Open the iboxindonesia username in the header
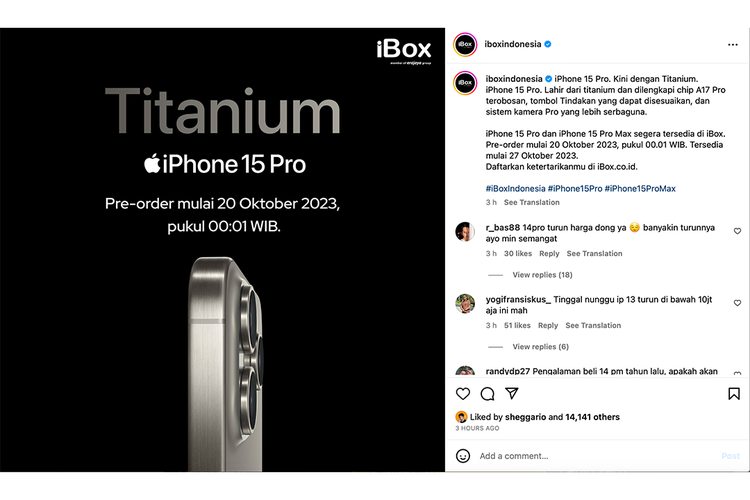Screen dimensions: 750x500 click(512, 44)
